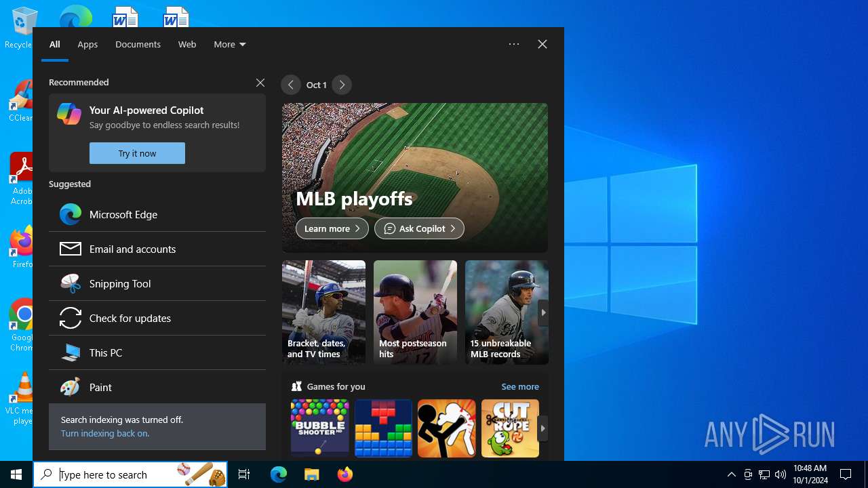Expand the More filter dropdown

coord(230,44)
